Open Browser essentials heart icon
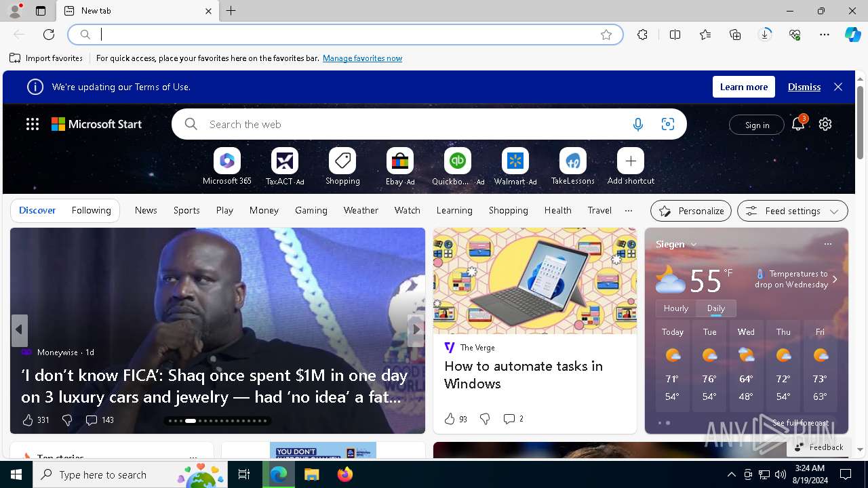868x488 pixels. click(795, 35)
